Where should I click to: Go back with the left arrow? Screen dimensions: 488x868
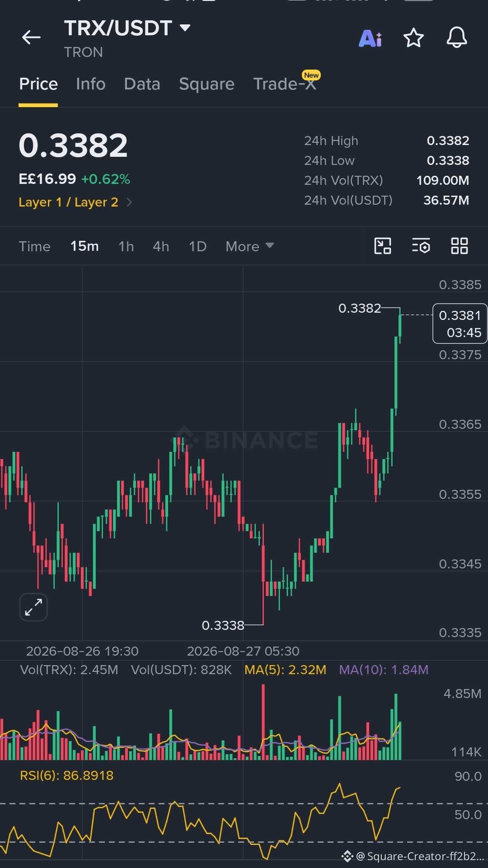coord(31,38)
